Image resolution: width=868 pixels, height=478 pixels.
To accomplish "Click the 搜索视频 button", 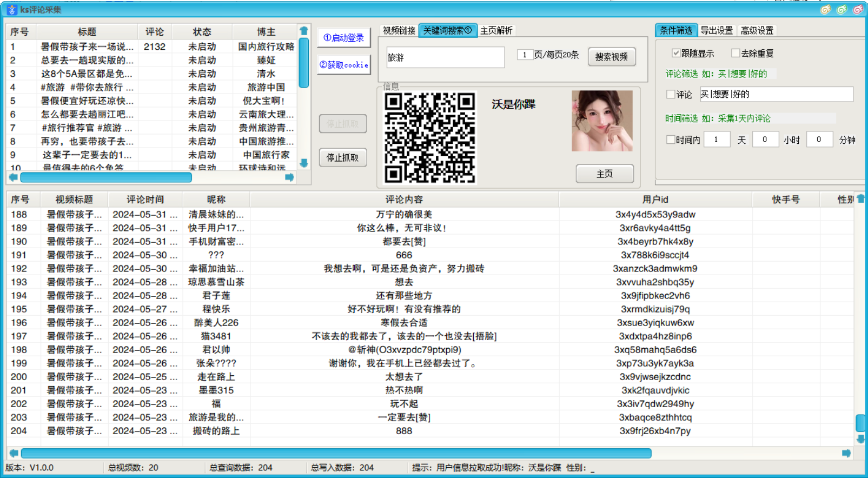I will [611, 57].
